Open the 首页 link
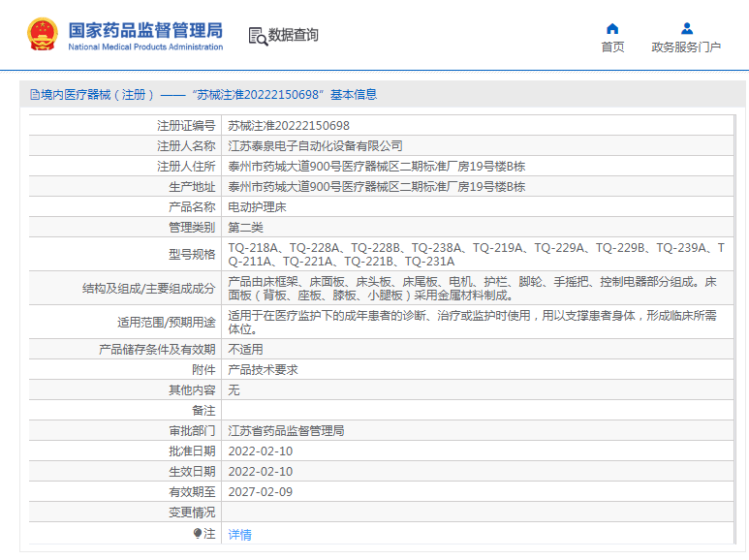This screenshot has width=749, height=560. [612, 47]
